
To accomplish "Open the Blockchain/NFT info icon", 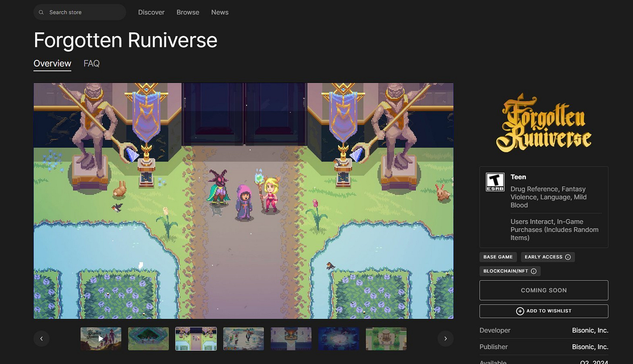I will 534,271.
